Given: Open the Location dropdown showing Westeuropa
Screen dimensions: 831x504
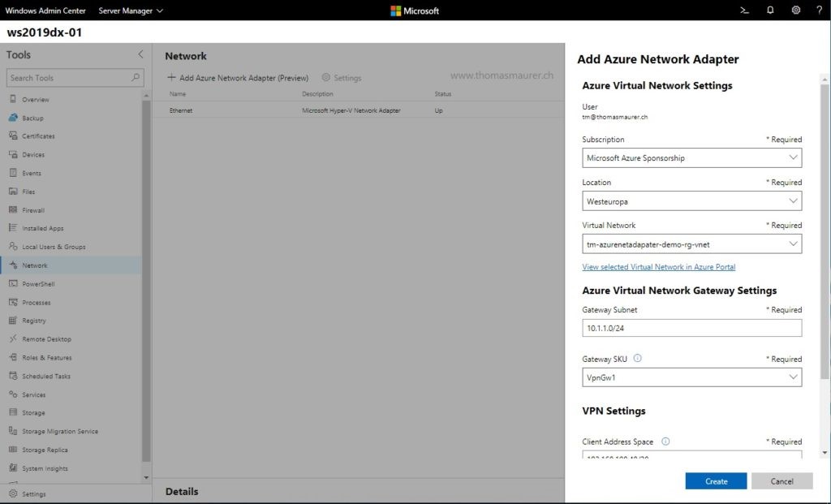Looking at the screenshot, I should coord(691,201).
